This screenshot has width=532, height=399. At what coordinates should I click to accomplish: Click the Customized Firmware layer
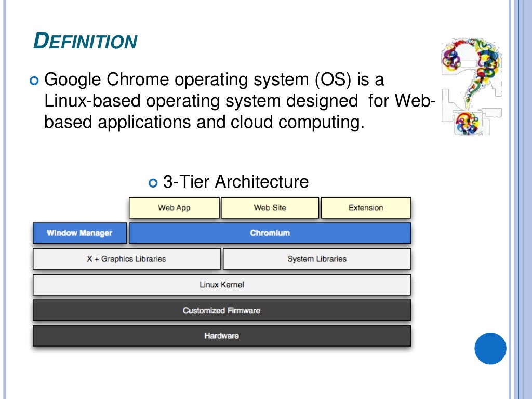point(222,310)
